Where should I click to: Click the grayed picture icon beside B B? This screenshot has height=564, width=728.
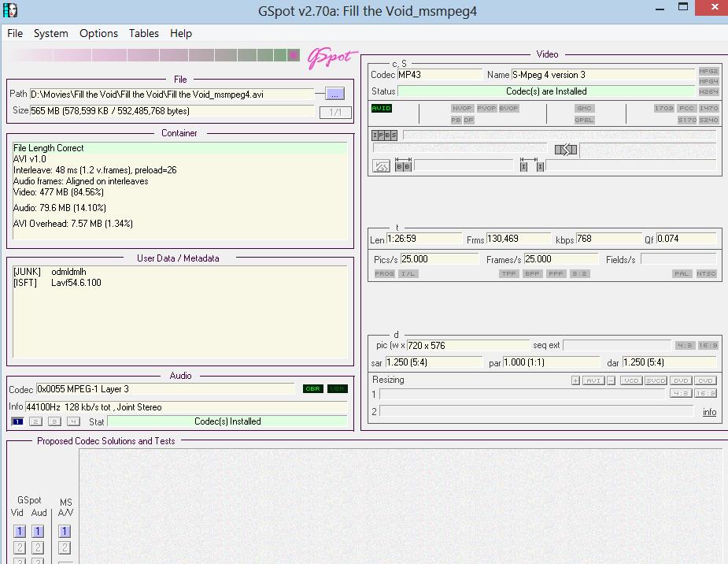[381, 166]
